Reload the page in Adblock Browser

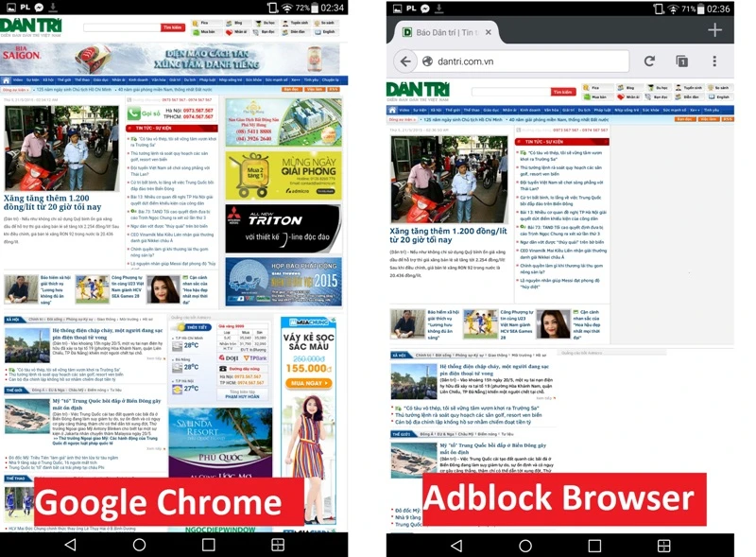(x=649, y=61)
